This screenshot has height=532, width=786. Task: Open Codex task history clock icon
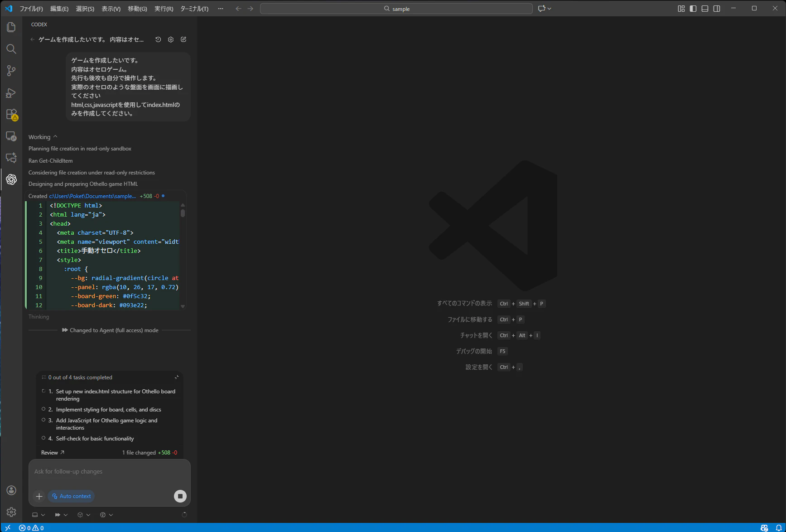158,39
